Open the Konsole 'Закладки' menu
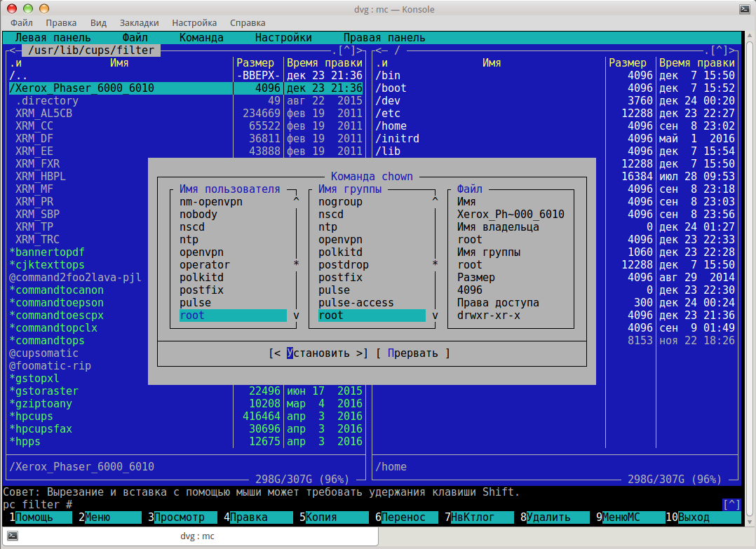Screen dimensions: 756x549 (x=139, y=22)
